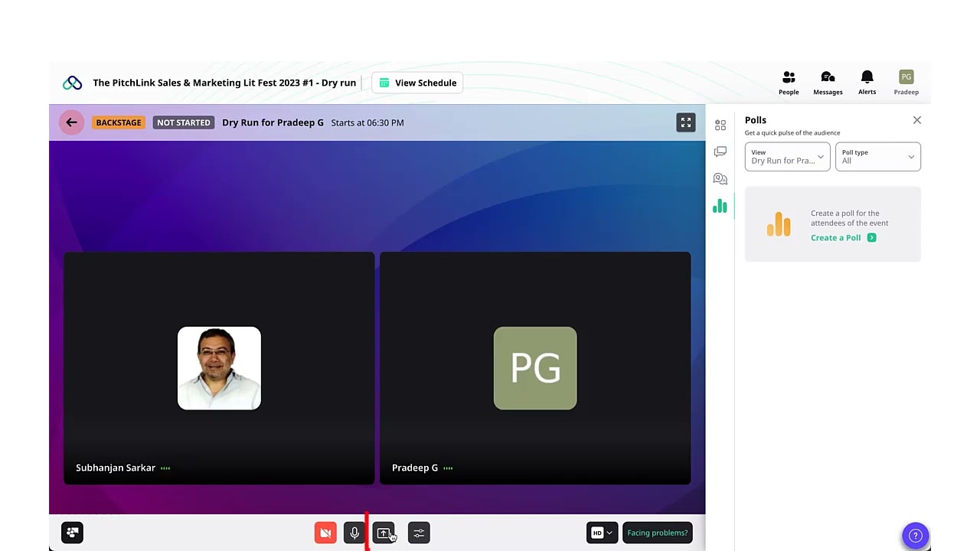Open the chat sidebar icon
The image size is (980, 551).
(x=720, y=152)
